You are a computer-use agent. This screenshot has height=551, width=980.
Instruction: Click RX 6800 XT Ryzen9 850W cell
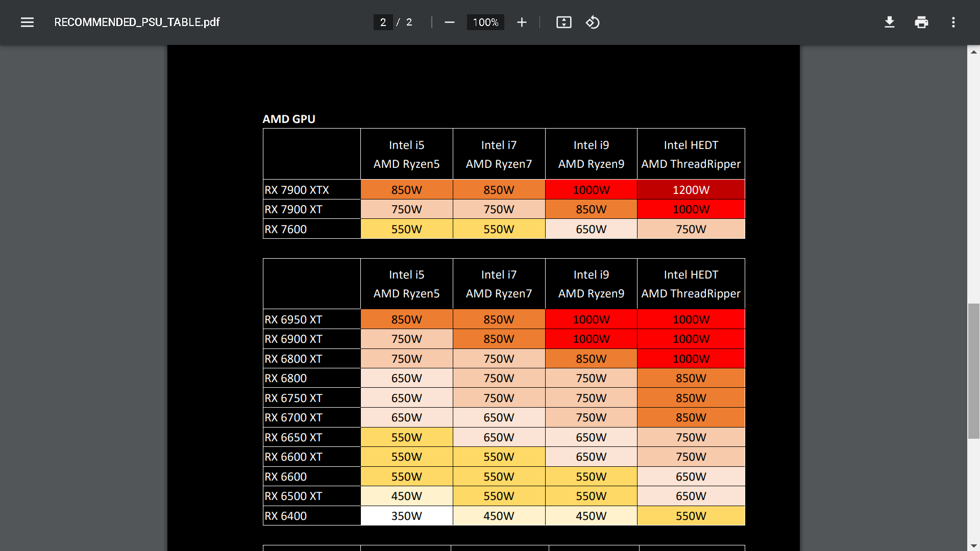point(591,359)
